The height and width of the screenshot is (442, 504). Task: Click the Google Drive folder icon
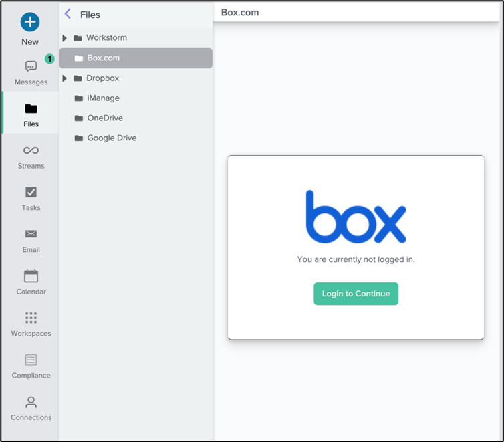click(x=79, y=138)
